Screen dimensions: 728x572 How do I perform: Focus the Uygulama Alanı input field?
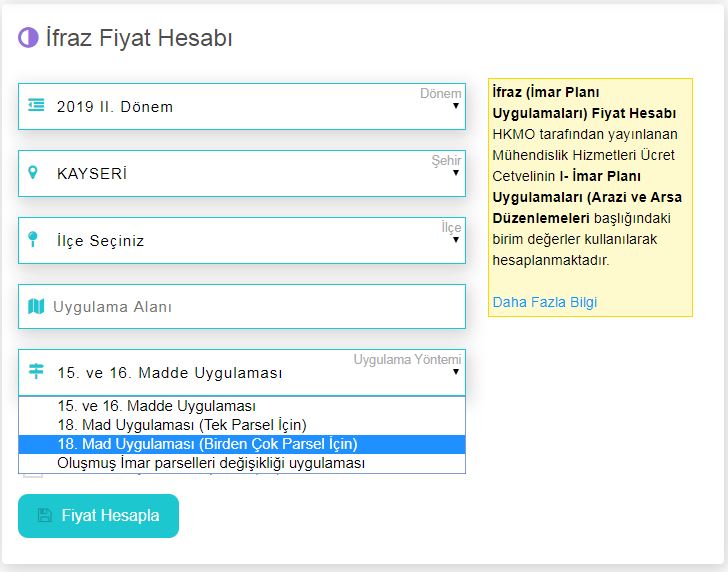(x=250, y=307)
